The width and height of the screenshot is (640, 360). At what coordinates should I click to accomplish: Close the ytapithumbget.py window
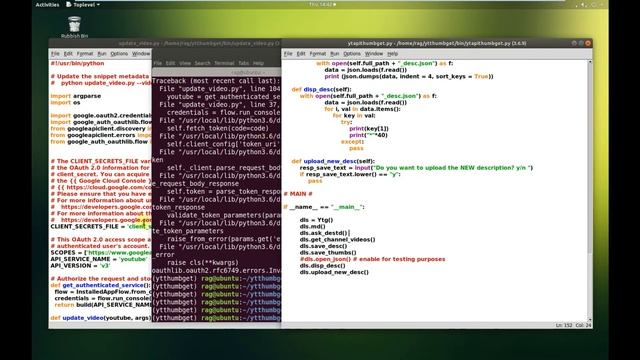[x=588, y=43]
